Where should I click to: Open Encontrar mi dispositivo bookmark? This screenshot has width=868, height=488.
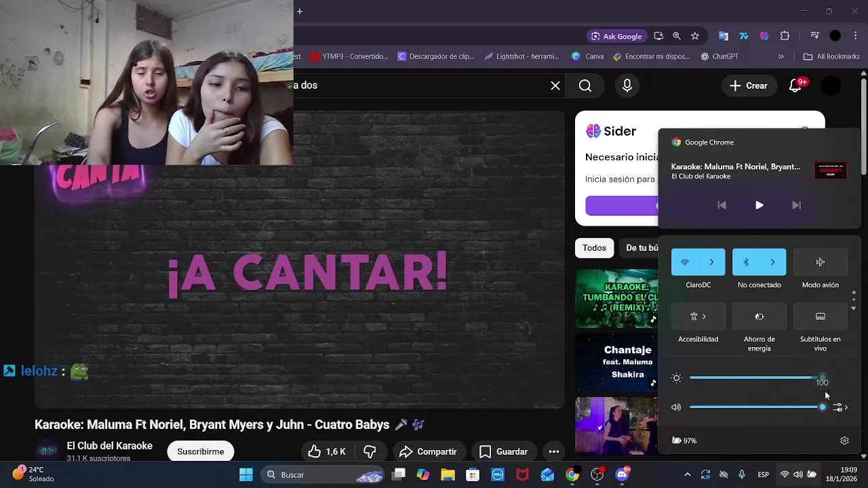tap(652, 56)
